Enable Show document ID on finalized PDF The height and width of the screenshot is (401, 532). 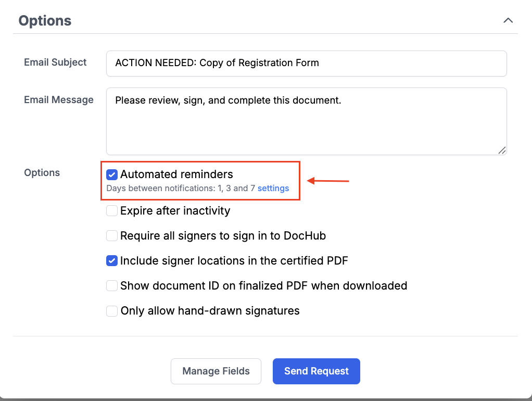[112, 286]
